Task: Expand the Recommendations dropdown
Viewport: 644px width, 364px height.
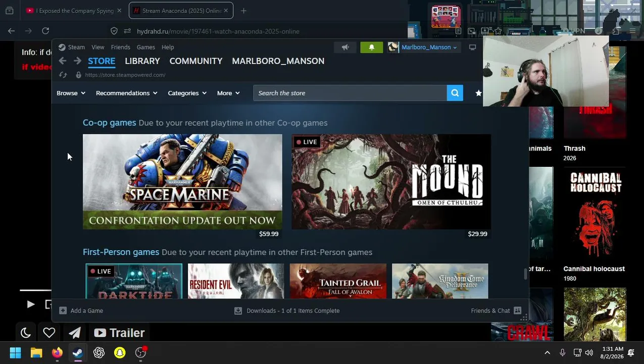Action: click(127, 93)
